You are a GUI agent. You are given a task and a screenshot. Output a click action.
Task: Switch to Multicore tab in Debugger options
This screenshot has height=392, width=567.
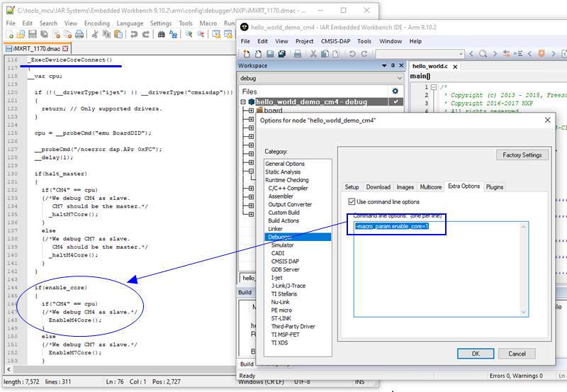pos(431,187)
